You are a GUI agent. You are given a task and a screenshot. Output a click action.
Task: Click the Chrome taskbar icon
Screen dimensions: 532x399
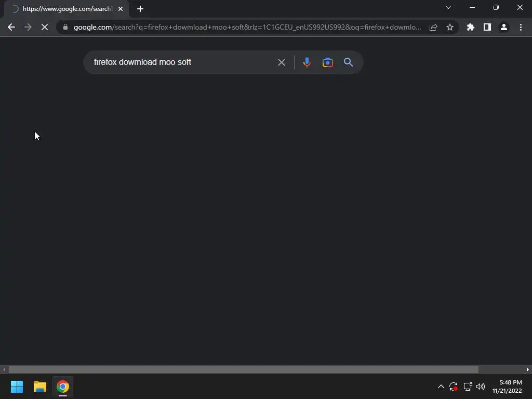coord(63,387)
